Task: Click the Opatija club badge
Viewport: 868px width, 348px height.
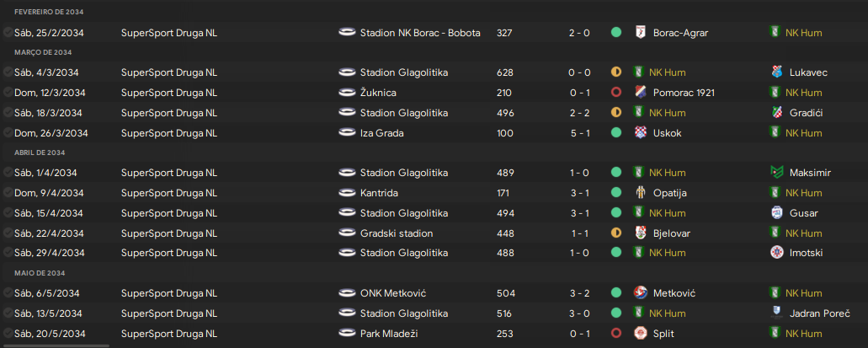Action: [x=640, y=192]
